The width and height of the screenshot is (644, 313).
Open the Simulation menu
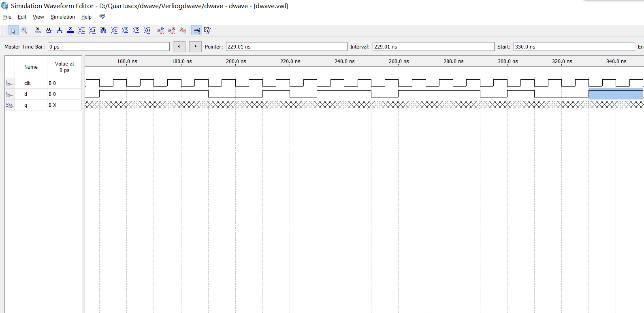tap(63, 17)
